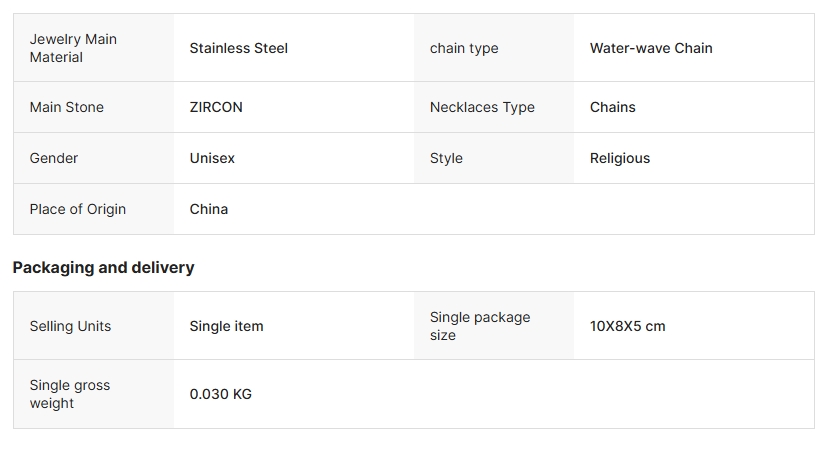Click the "Packaging and delivery" heading
The height and width of the screenshot is (449, 825).
103,267
